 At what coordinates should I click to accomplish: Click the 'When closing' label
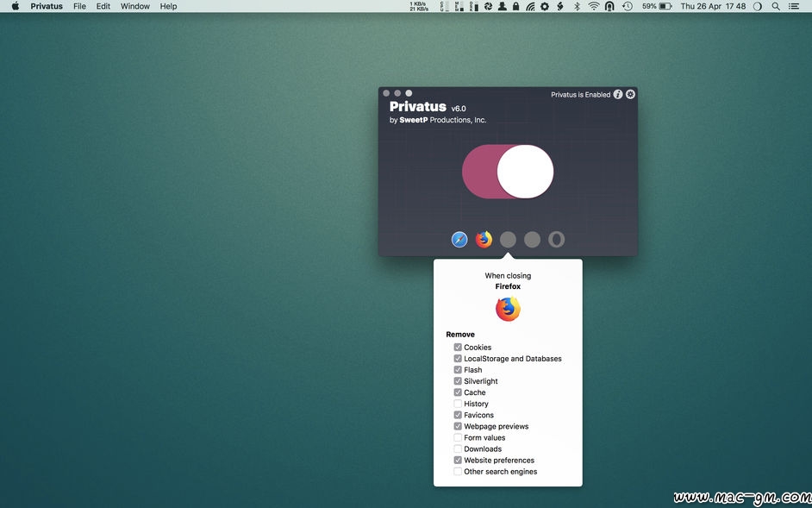tap(508, 276)
